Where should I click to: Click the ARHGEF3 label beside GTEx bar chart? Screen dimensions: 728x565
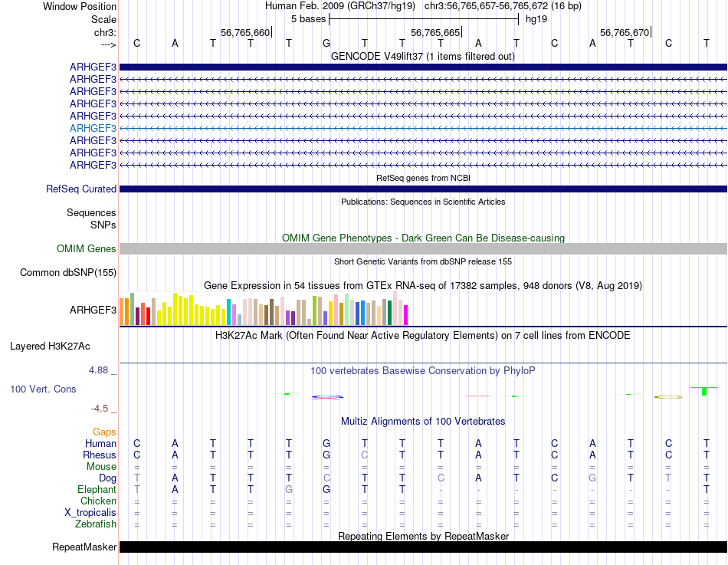pyautogui.click(x=93, y=310)
